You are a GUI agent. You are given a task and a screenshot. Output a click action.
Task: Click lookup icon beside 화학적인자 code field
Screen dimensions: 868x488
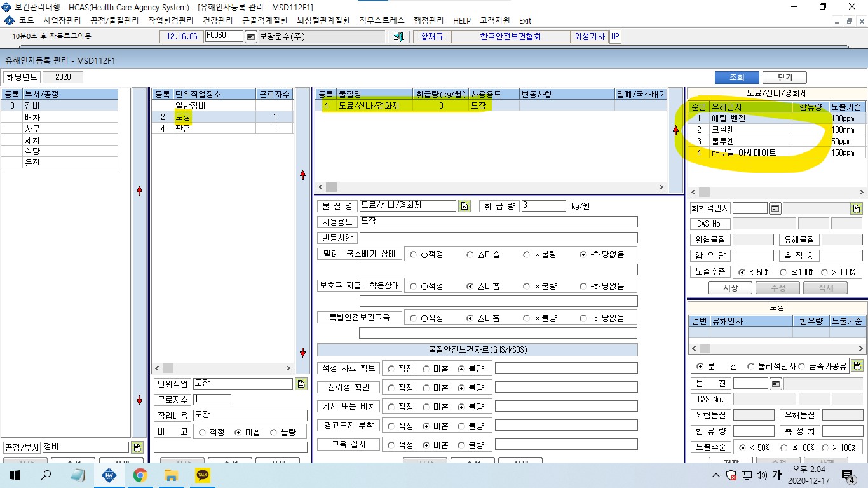(x=775, y=208)
